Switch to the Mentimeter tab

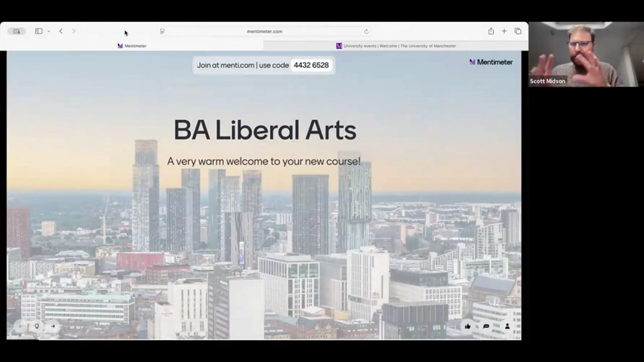pyautogui.click(x=132, y=46)
